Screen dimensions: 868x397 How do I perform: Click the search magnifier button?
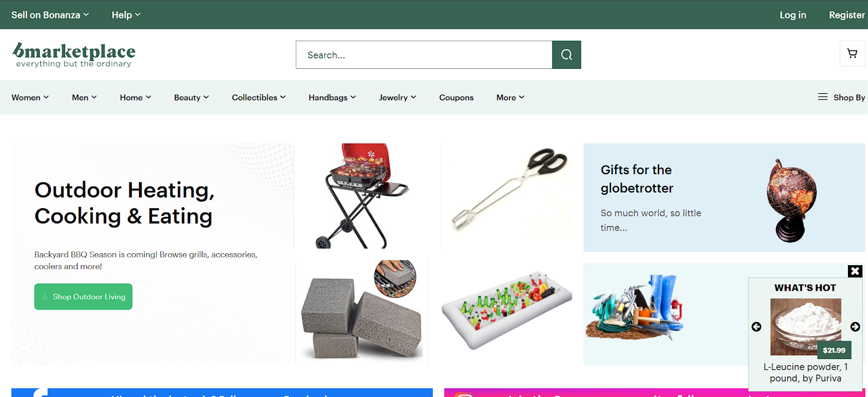(566, 55)
